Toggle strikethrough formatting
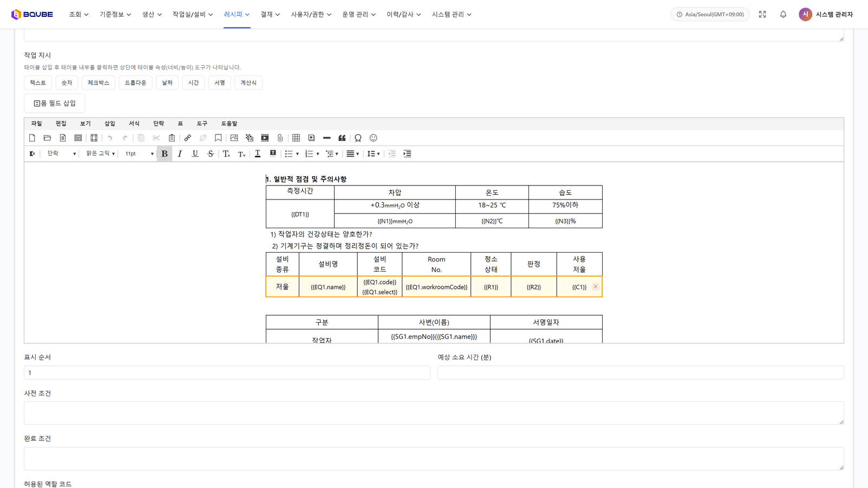Image resolution: width=868 pixels, height=488 pixels. pos(210,154)
